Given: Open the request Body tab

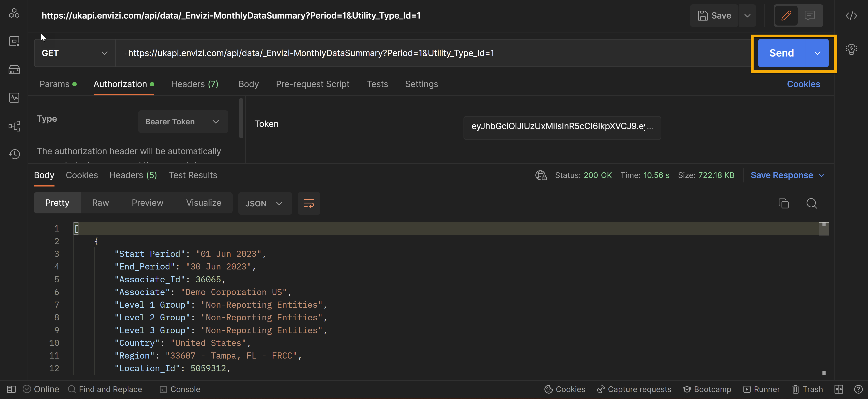Looking at the screenshot, I should [x=249, y=84].
